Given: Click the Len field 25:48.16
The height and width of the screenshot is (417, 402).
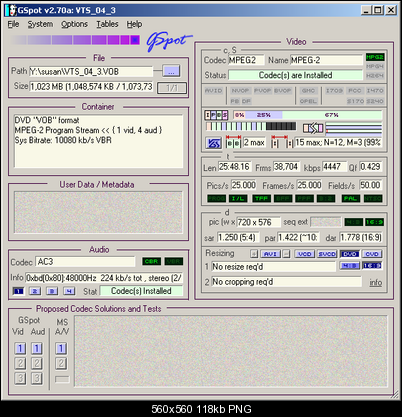Looking at the screenshot, I should tap(235, 167).
